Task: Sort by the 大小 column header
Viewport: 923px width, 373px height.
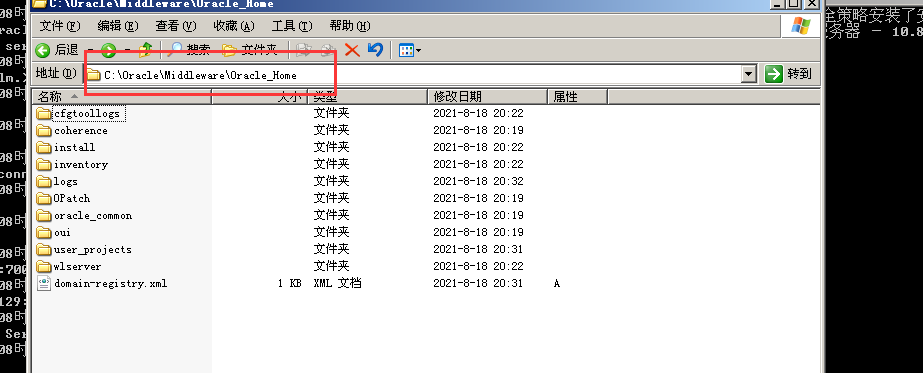Action: 261,96
